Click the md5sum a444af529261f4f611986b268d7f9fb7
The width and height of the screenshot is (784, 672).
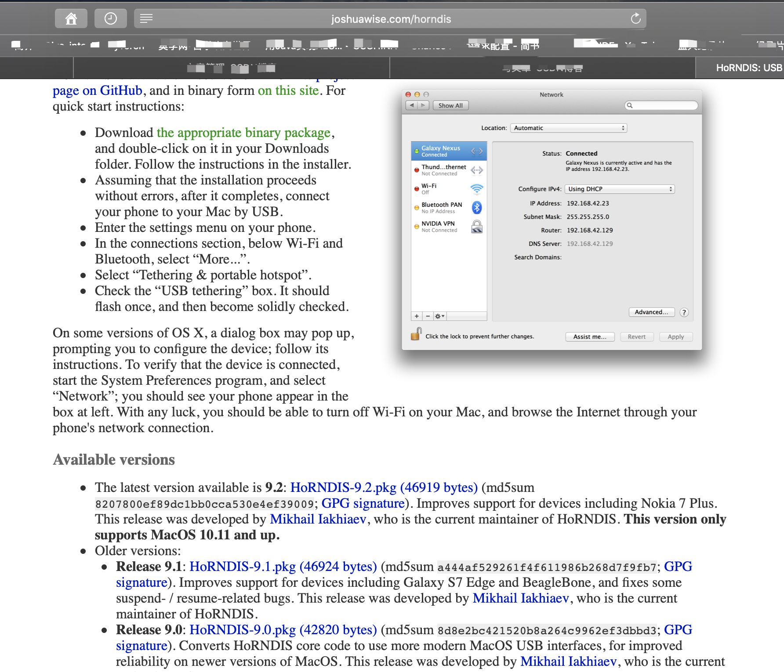tap(547, 567)
